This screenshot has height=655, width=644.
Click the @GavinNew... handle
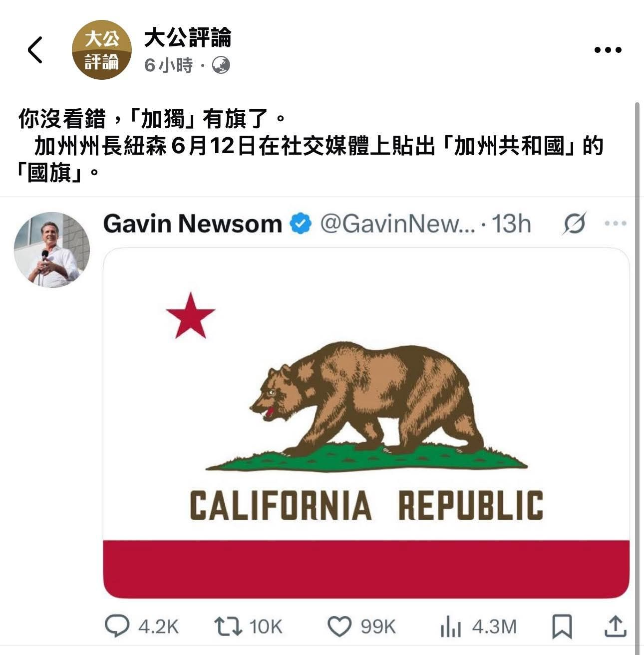(x=397, y=223)
